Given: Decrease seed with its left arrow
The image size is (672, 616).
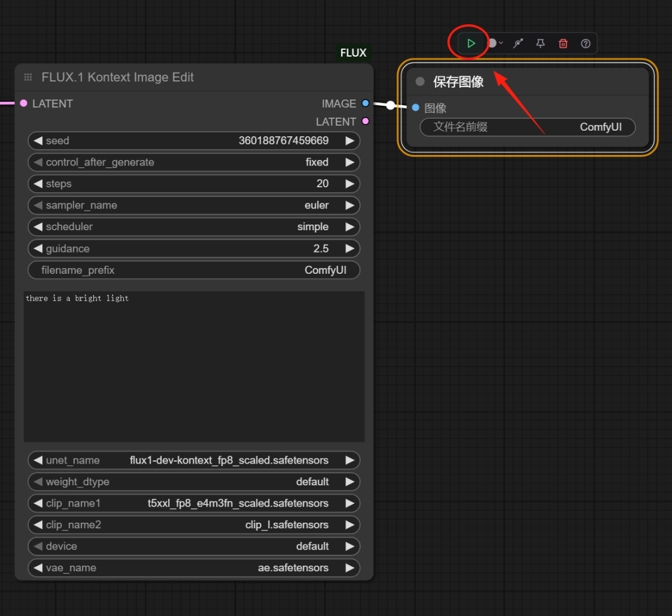Looking at the screenshot, I should (x=38, y=141).
